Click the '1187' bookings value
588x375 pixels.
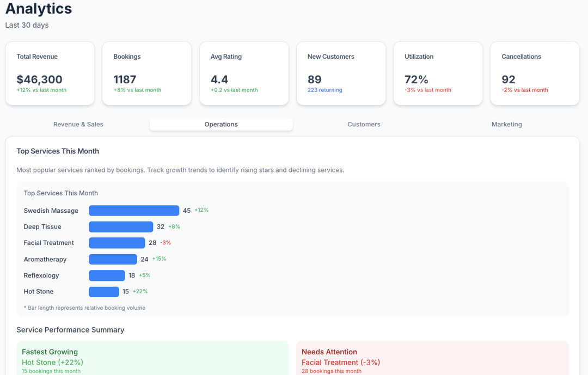click(x=125, y=79)
